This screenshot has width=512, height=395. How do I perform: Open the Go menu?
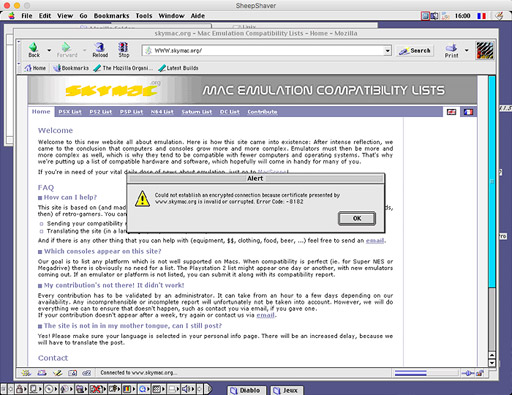(83, 16)
